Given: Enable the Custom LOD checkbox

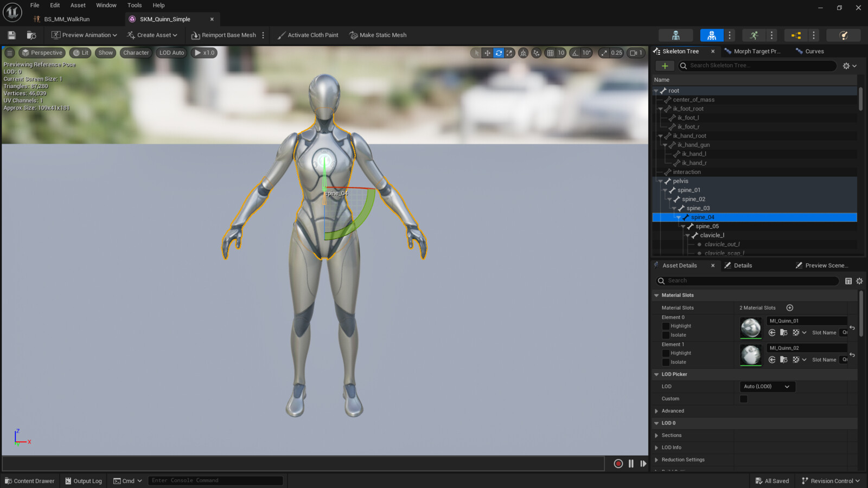Looking at the screenshot, I should 744,399.
